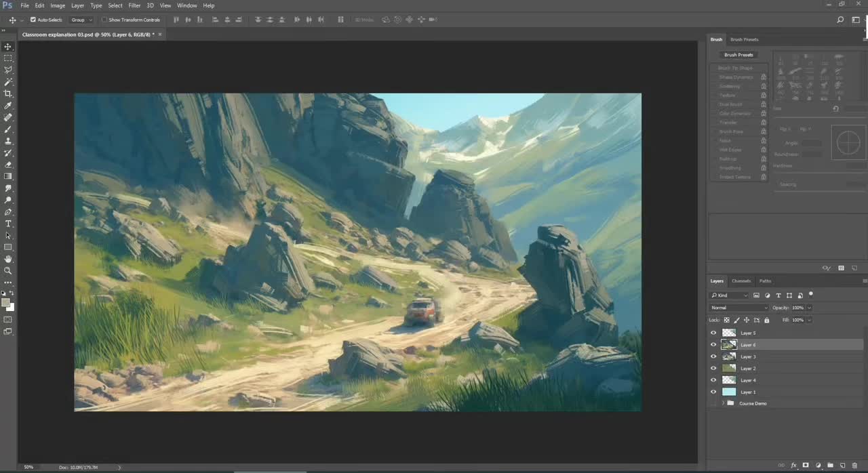Expand the status bar document info arrow
The height and width of the screenshot is (473, 868).
click(119, 467)
